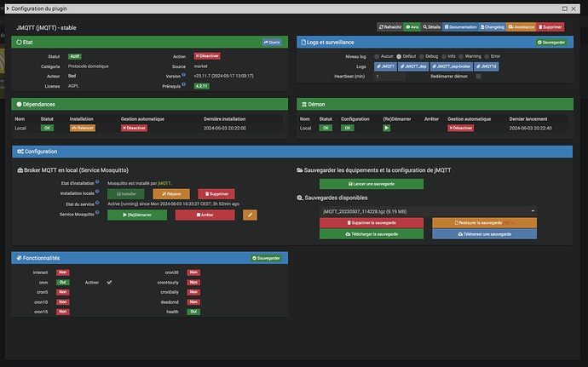Screen dimensions: 588x367
Task: Click the pencil edit icon beside Service Mosquitto
Action: [250, 215]
